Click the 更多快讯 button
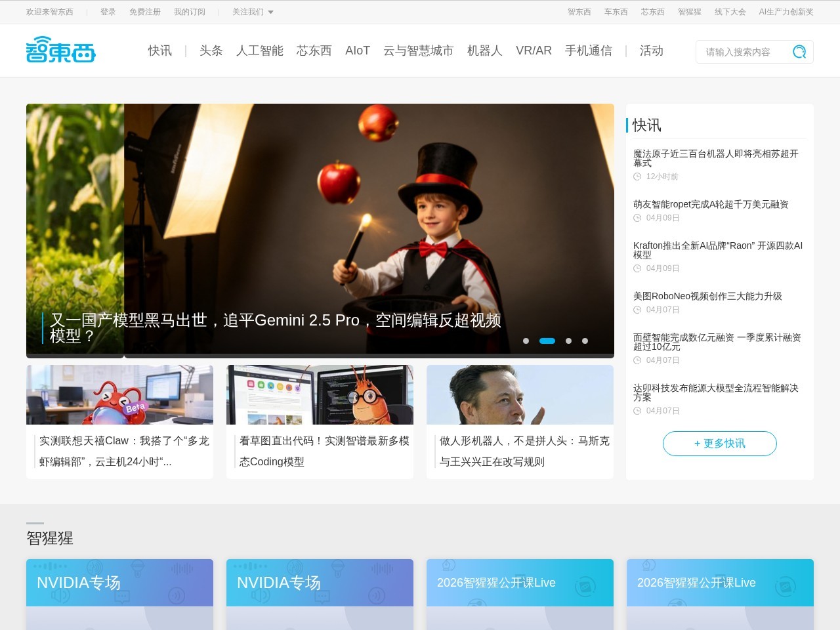The width and height of the screenshot is (840, 630). [x=719, y=444]
